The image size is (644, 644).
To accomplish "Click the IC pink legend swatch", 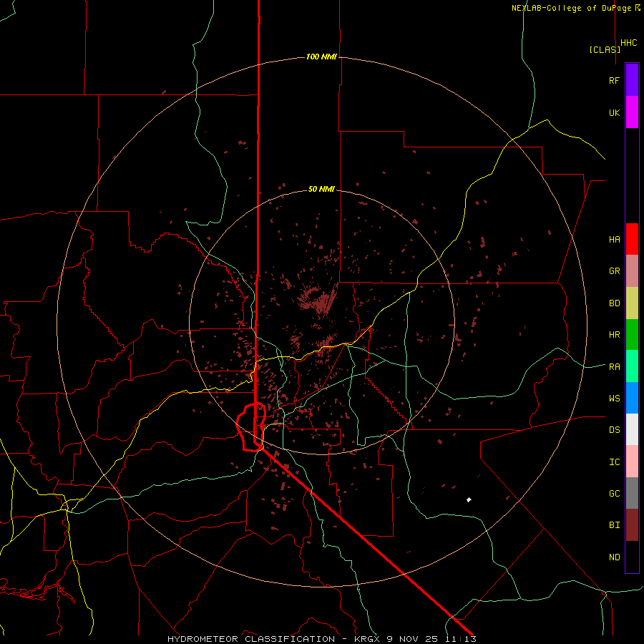I will (632, 462).
